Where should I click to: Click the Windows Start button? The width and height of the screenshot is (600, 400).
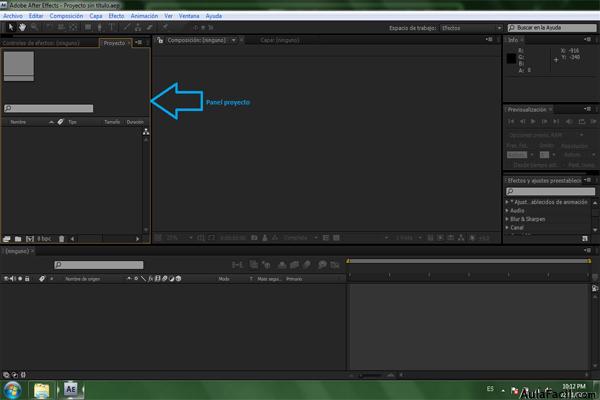pos(13,390)
